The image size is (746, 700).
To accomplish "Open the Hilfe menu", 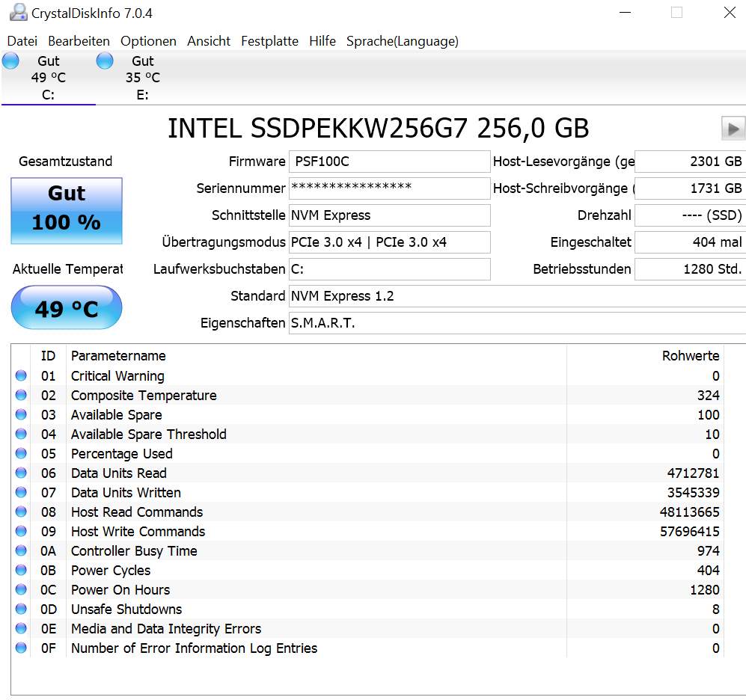I will pos(322,41).
